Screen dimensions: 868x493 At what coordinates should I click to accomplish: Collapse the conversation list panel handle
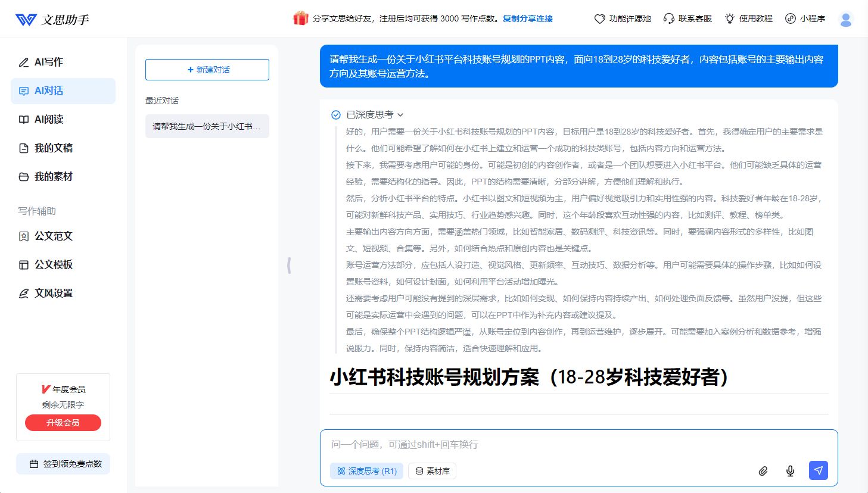click(289, 265)
